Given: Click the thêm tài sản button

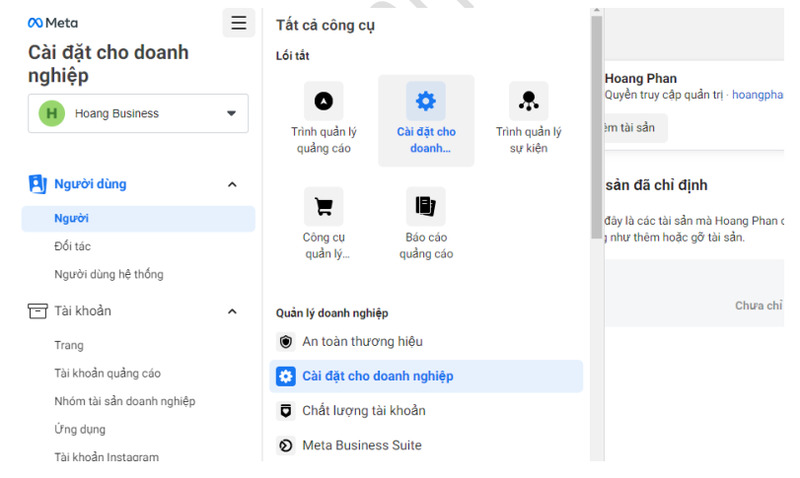Looking at the screenshot, I should (x=635, y=128).
